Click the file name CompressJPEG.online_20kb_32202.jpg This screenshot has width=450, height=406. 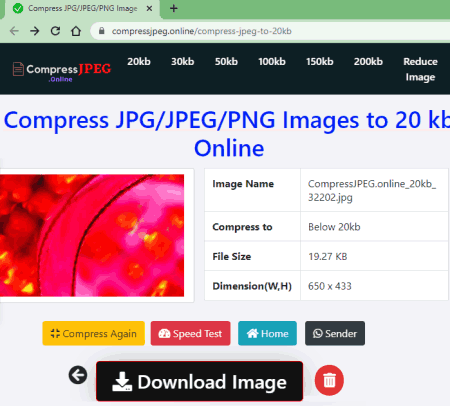[x=372, y=190]
